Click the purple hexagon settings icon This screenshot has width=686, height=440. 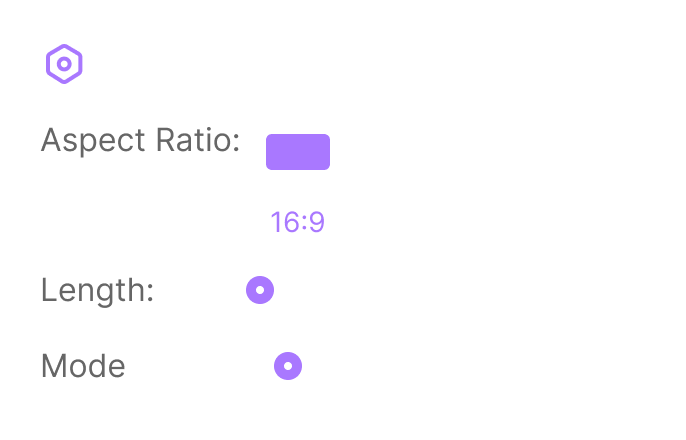point(64,65)
